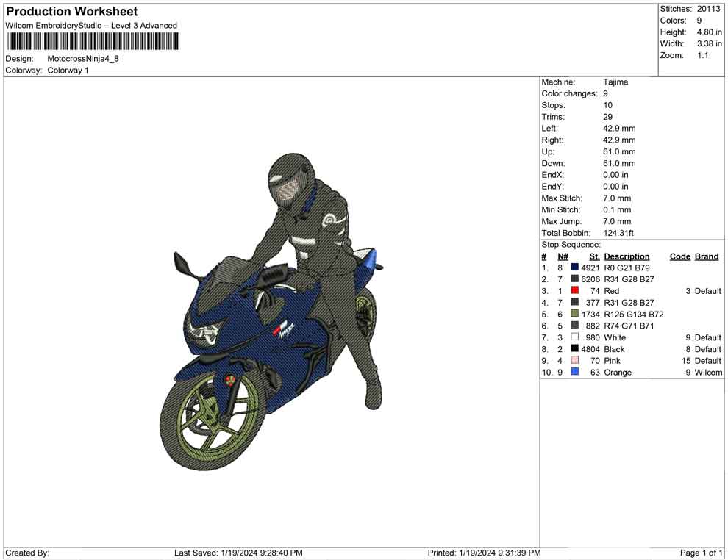Click the Black thread color swatch
The width and height of the screenshot is (728, 560).
coord(575,348)
